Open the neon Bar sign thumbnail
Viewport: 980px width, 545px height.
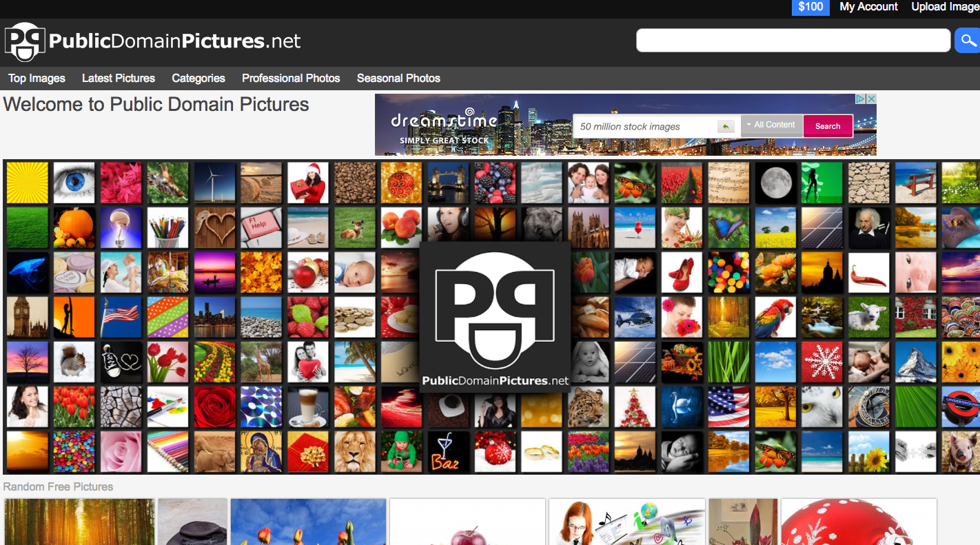point(448,451)
